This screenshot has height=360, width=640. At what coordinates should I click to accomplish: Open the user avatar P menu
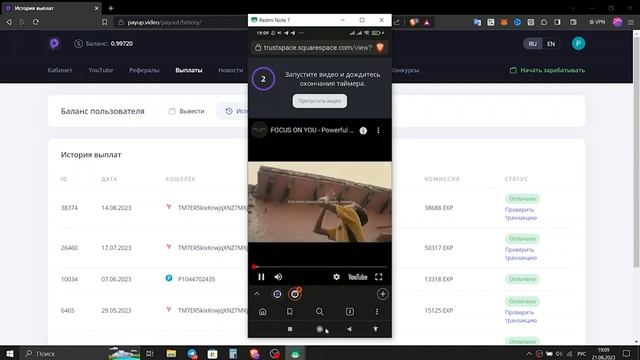pos(578,44)
